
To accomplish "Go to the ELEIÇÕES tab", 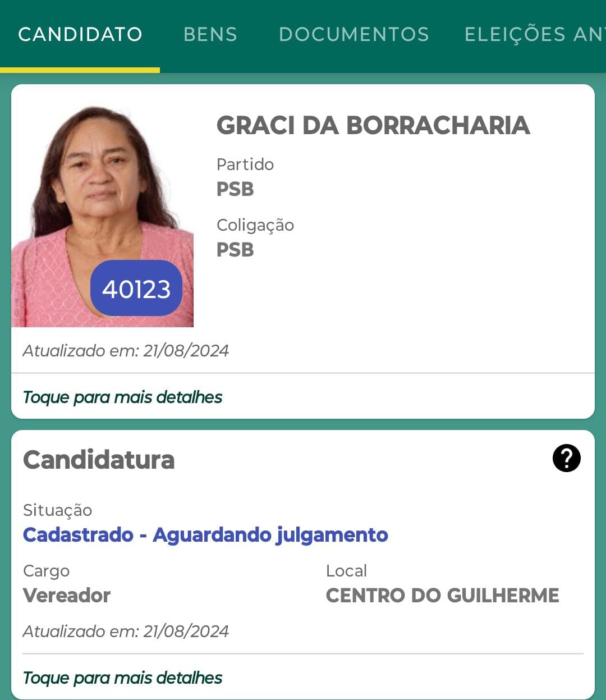I will 533,34.
